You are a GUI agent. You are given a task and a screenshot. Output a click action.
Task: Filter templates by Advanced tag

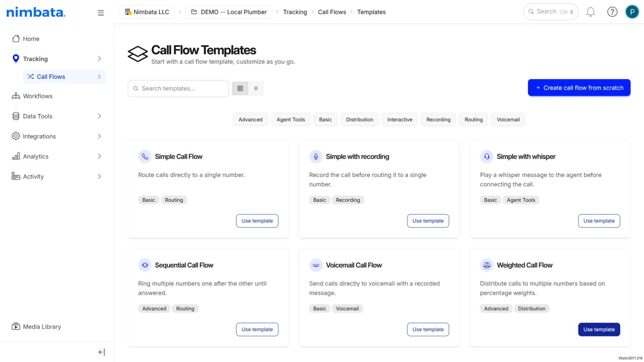pos(250,119)
